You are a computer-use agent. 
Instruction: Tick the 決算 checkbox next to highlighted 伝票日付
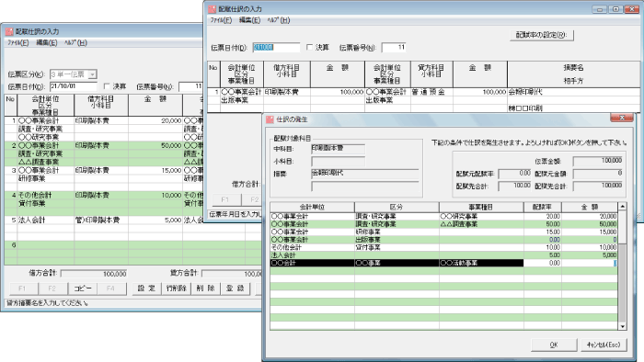(309, 48)
